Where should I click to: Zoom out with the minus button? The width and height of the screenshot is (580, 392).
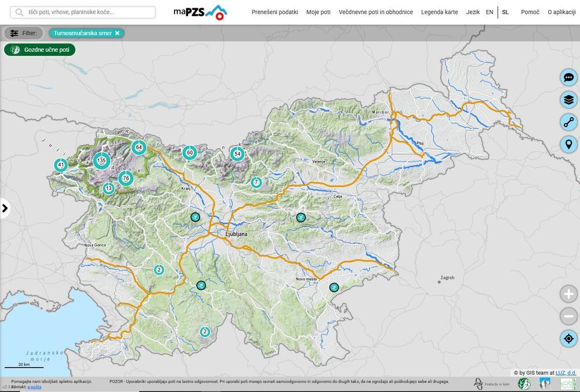pos(568,317)
